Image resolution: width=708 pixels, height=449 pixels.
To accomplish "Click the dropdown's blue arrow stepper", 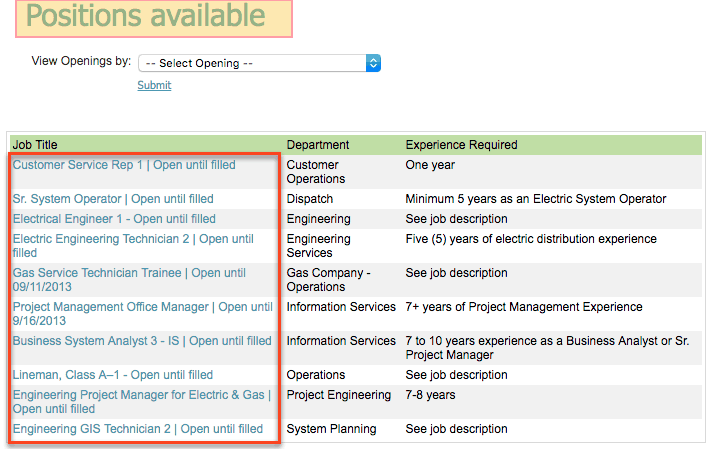I will coord(373,63).
